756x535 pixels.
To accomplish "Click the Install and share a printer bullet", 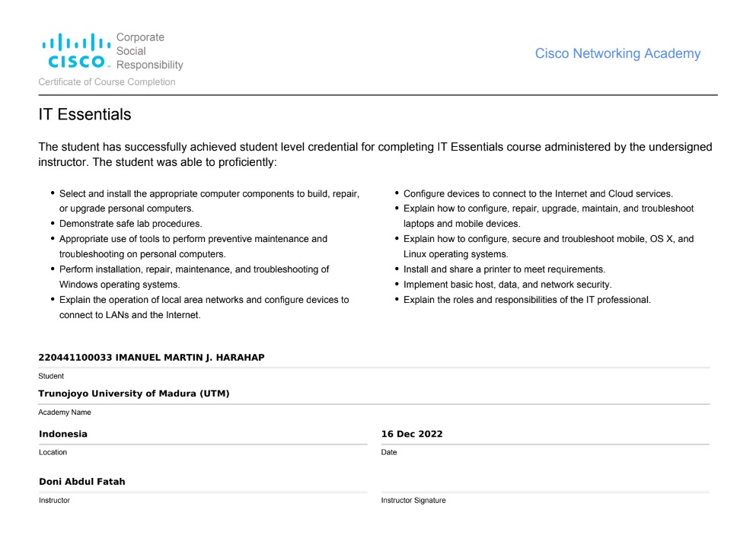I will 504,269.
